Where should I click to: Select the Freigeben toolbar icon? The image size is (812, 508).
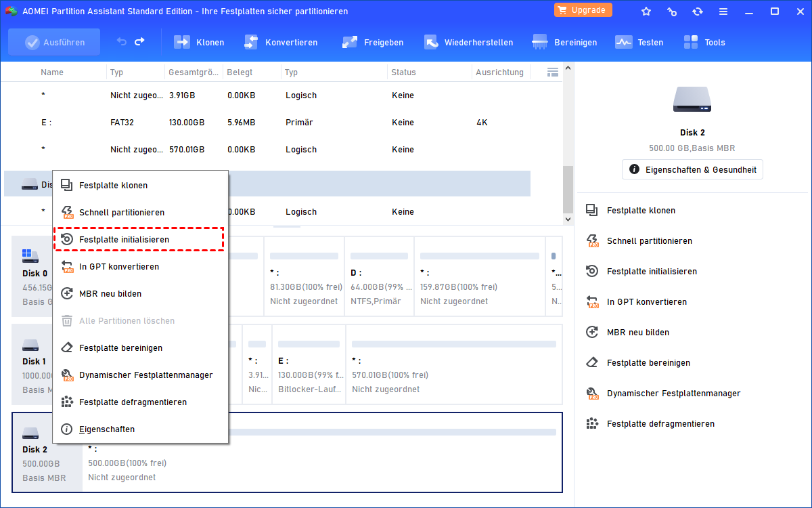pos(372,42)
